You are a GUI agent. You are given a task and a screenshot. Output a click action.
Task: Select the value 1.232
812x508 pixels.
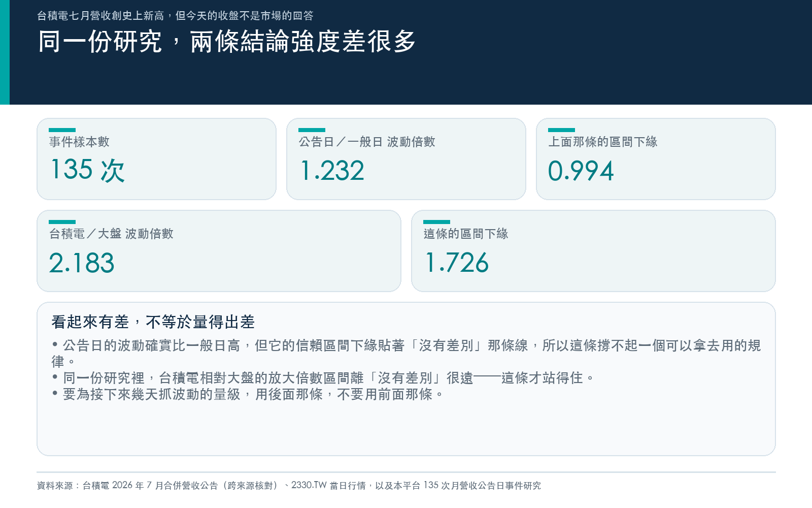pos(332,171)
